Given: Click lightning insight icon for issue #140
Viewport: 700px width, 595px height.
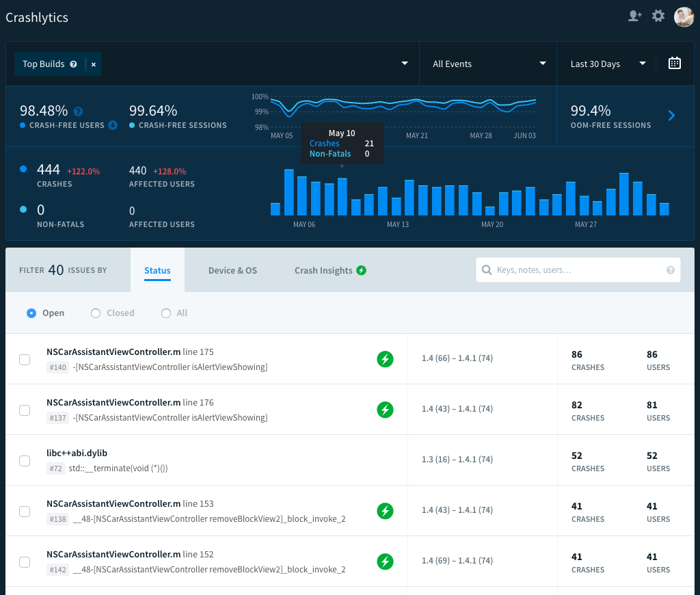Looking at the screenshot, I should pyautogui.click(x=386, y=359).
